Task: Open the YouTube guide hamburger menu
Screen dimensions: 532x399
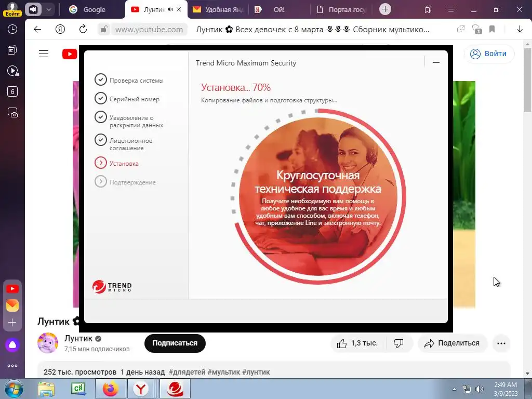Action: click(44, 54)
